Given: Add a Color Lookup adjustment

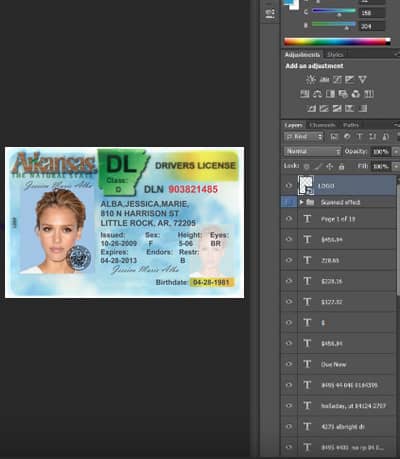Looking at the screenshot, I should (368, 94).
